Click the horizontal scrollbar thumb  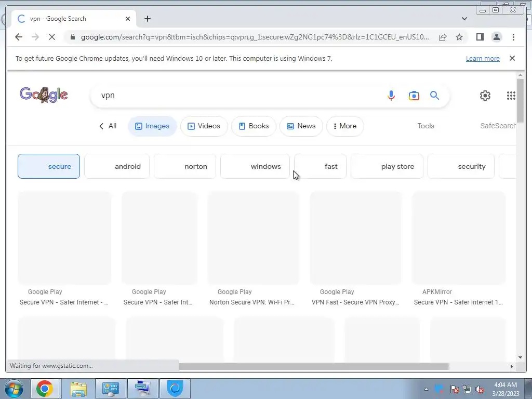tap(313, 366)
